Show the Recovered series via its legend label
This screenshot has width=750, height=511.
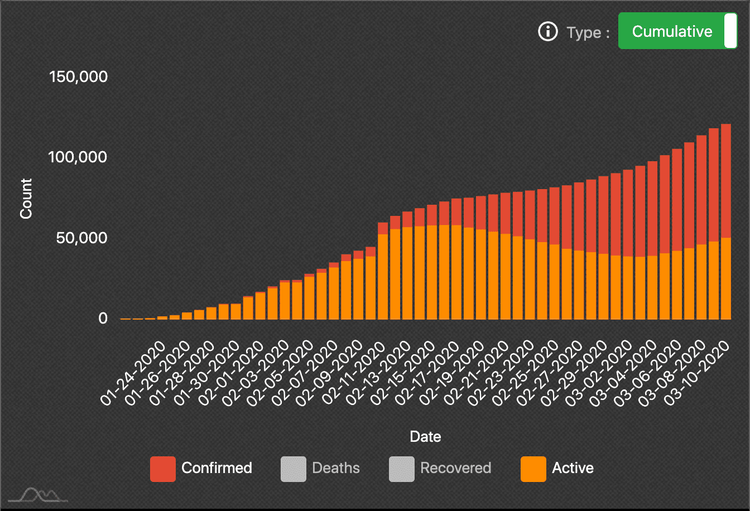click(x=455, y=468)
